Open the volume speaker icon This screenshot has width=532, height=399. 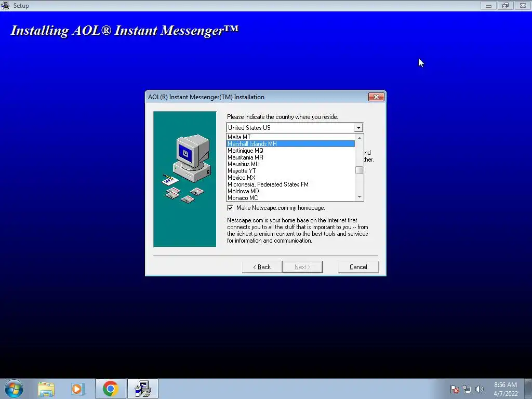pos(479,389)
